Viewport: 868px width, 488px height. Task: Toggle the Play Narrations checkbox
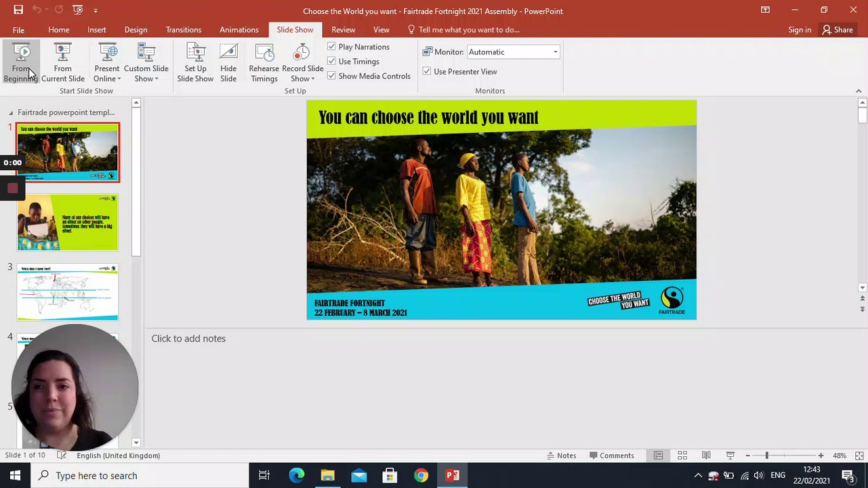tap(331, 47)
